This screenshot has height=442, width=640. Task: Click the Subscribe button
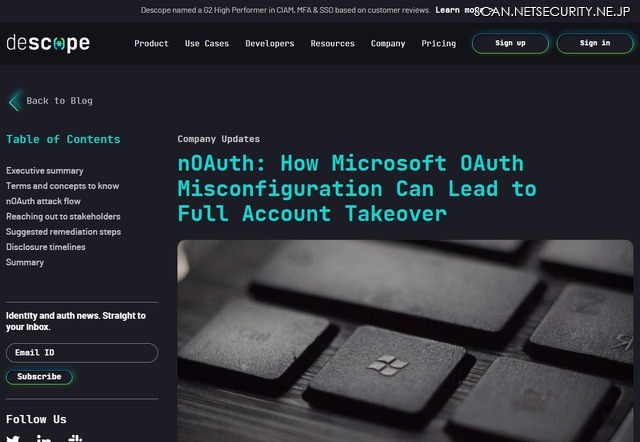pyautogui.click(x=39, y=377)
